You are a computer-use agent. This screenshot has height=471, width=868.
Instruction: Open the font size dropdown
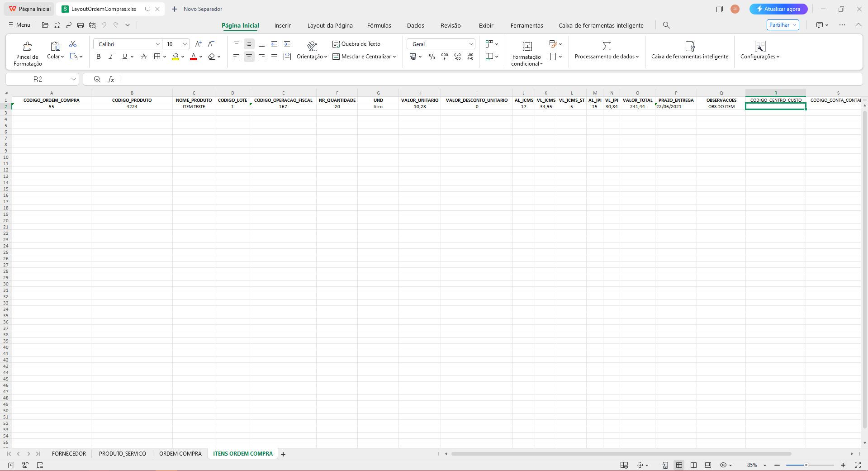[x=185, y=44]
